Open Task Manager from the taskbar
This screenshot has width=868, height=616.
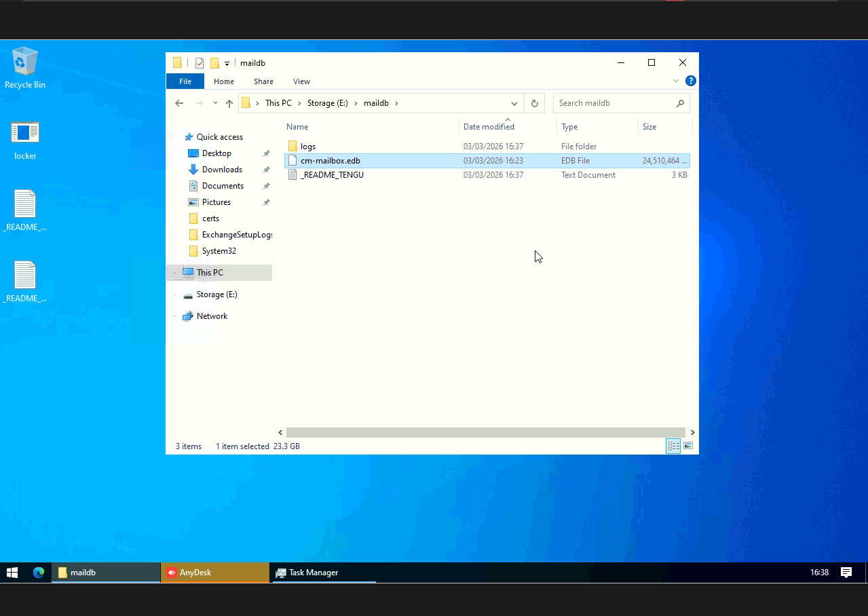click(323, 573)
